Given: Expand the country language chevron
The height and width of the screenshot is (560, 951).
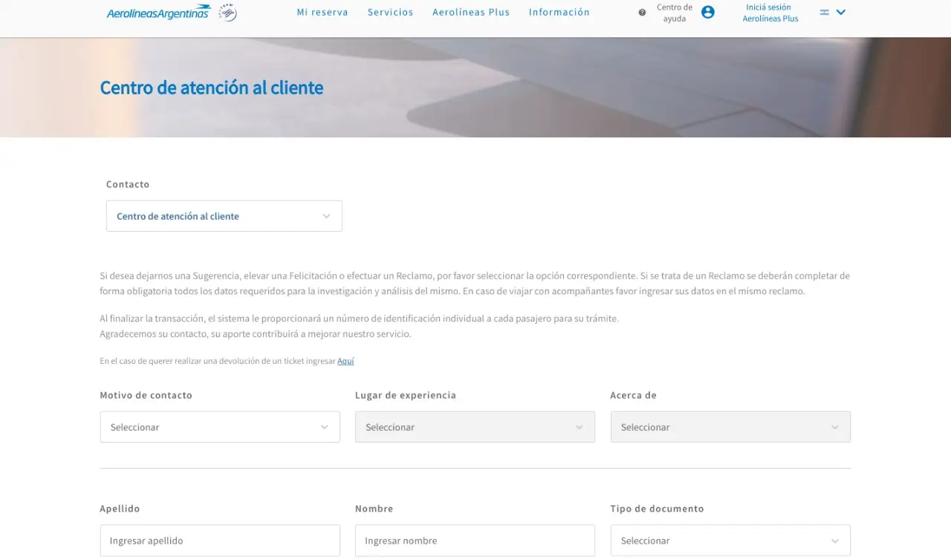Looking at the screenshot, I should [841, 13].
